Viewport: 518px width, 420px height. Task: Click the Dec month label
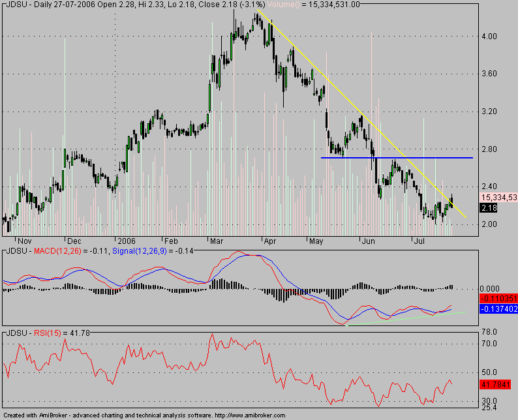tap(74, 241)
